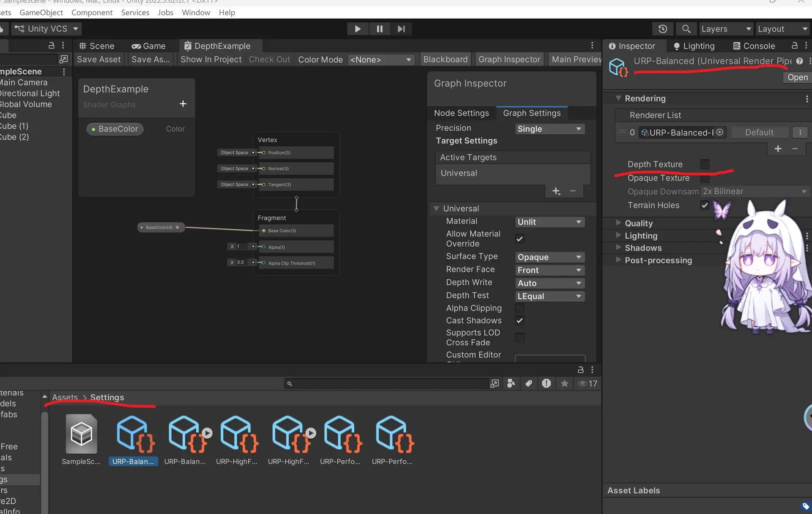The image size is (812, 514).
Task: Toggle hidden packages visibility eye icon
Action: [x=587, y=384]
